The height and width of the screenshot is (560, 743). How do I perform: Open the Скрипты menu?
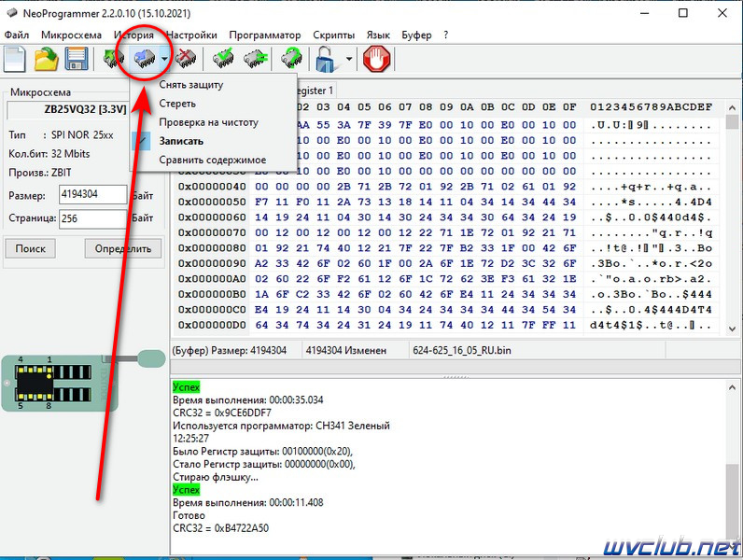point(333,35)
